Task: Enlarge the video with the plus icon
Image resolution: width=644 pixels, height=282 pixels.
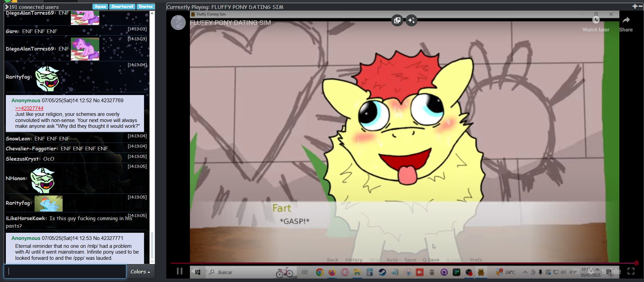Action: [635, 6]
